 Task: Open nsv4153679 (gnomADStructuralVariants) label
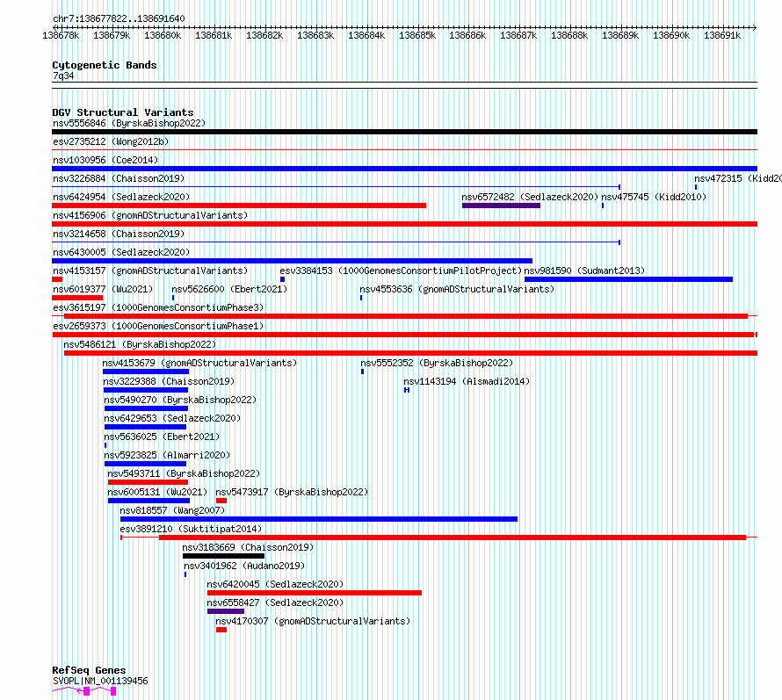tap(199, 363)
